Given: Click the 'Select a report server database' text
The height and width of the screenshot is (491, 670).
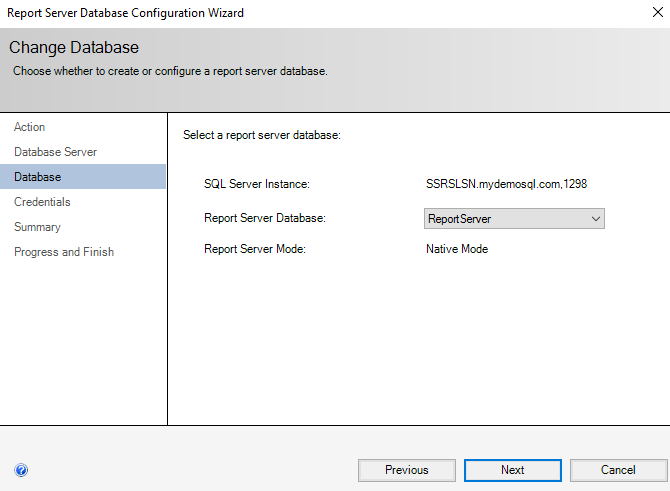Looking at the screenshot, I should tap(262, 134).
